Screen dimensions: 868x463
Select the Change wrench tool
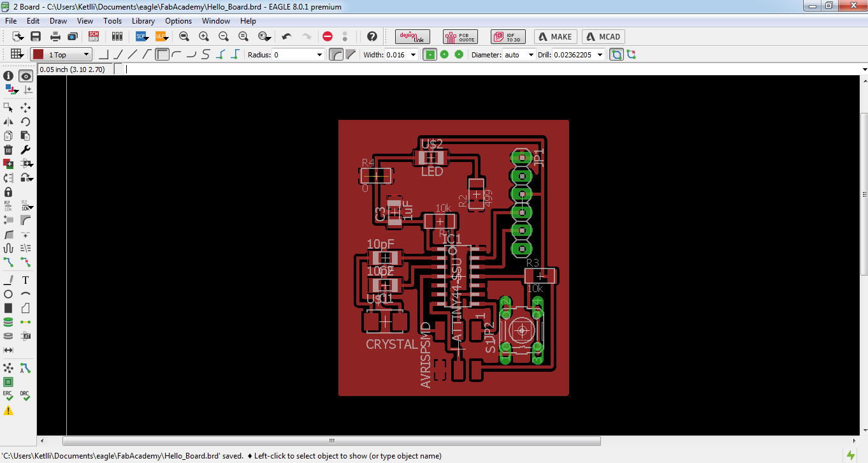click(25, 149)
